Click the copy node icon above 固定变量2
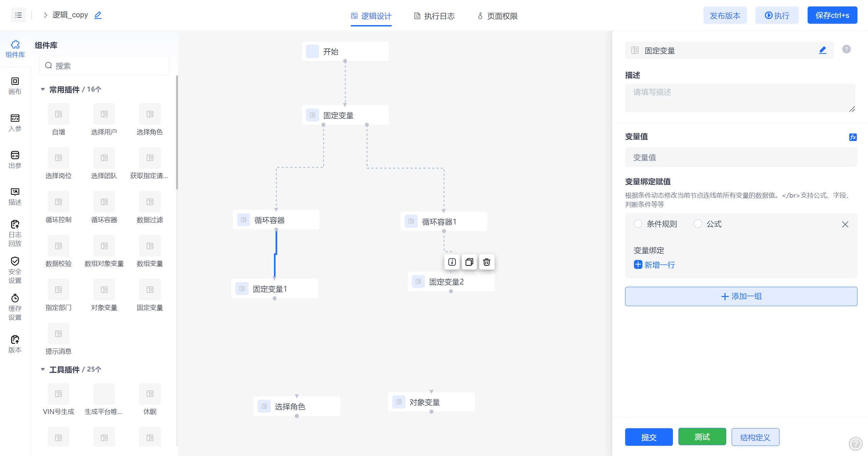The height and width of the screenshot is (456, 868). [x=469, y=262]
